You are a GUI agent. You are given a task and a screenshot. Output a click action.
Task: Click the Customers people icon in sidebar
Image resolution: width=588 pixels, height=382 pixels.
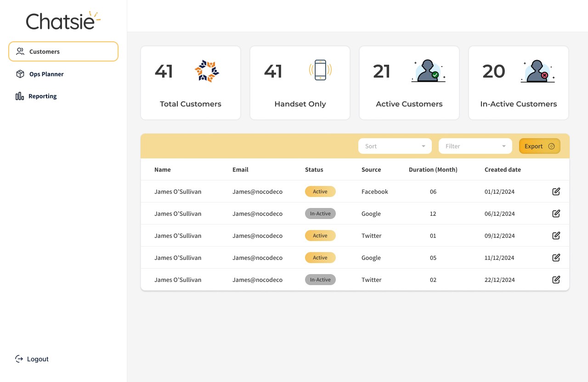pos(20,51)
